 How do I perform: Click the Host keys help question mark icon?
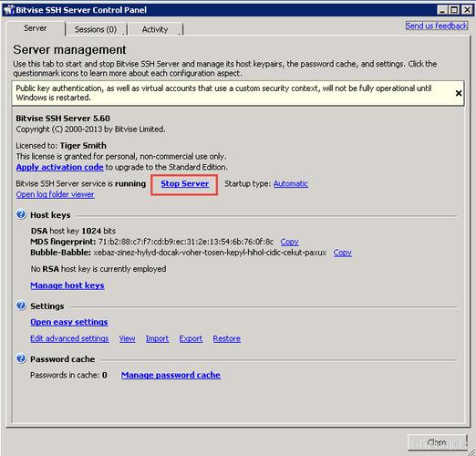[x=21, y=214]
